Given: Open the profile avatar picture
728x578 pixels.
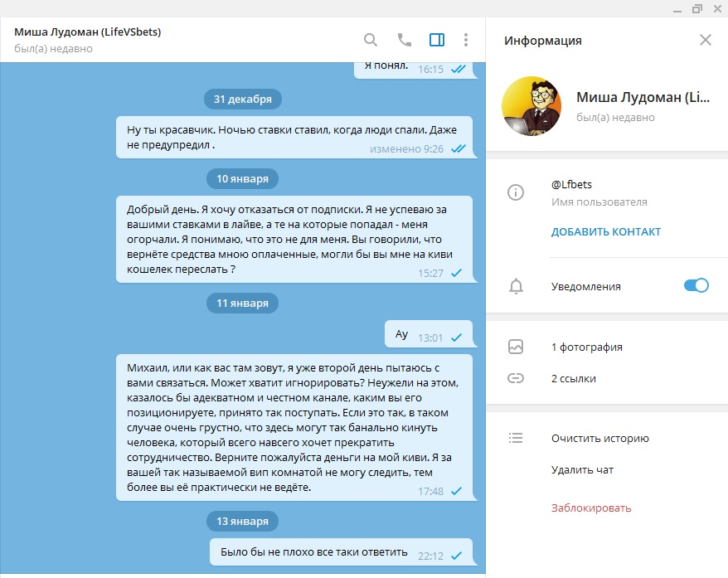Looking at the screenshot, I should click(x=531, y=106).
